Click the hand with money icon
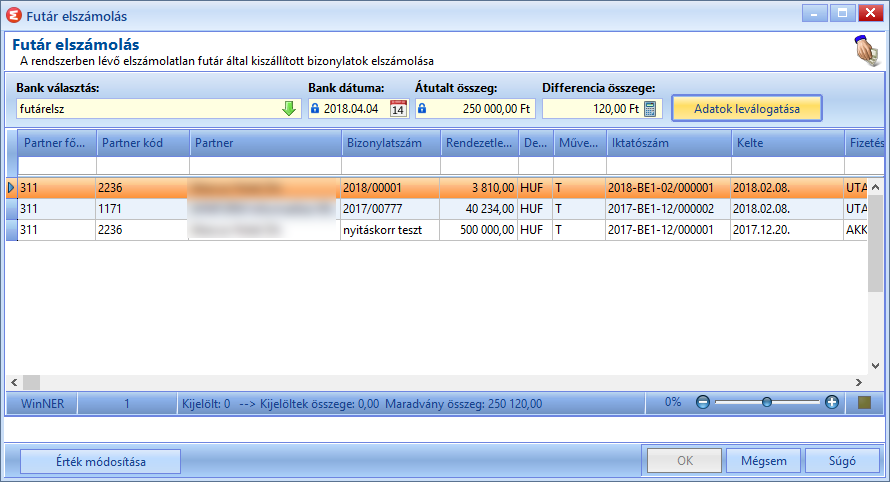 pos(866,51)
